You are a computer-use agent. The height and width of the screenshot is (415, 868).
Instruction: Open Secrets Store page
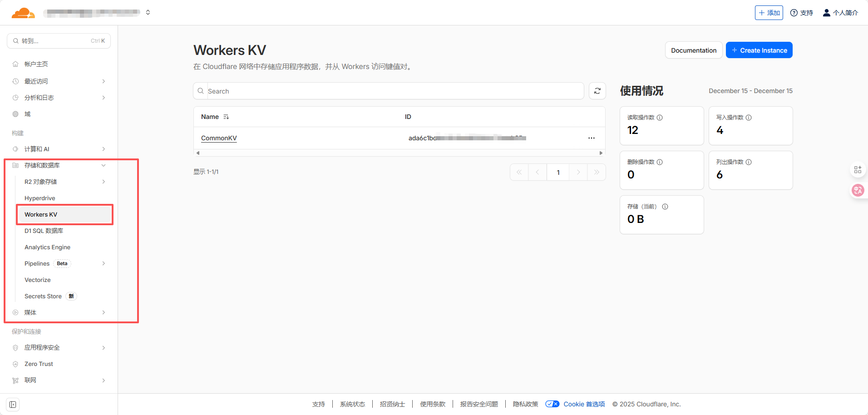[43, 296]
